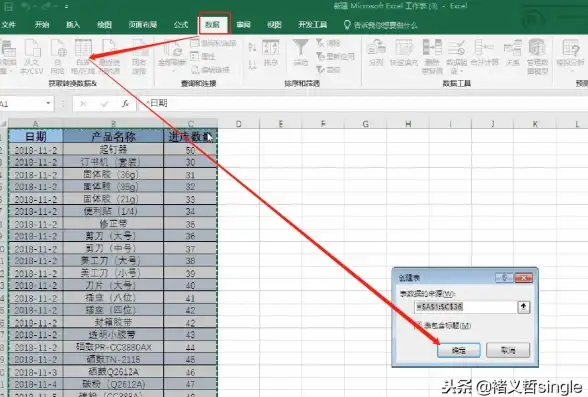Screen dimensions: 588x397
Task: Click the 确定 button in 创建表 dialog
Action: (x=459, y=351)
